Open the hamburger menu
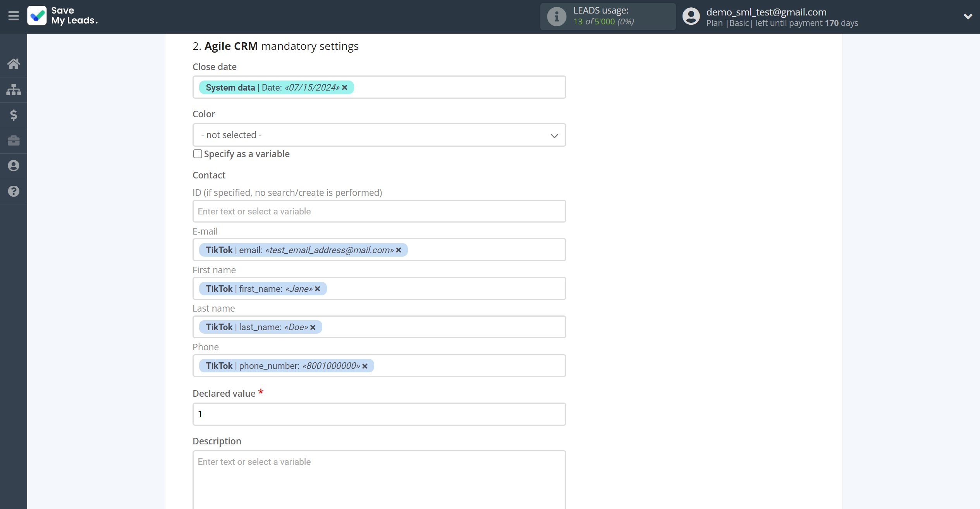Image resolution: width=980 pixels, height=509 pixels. (x=14, y=16)
